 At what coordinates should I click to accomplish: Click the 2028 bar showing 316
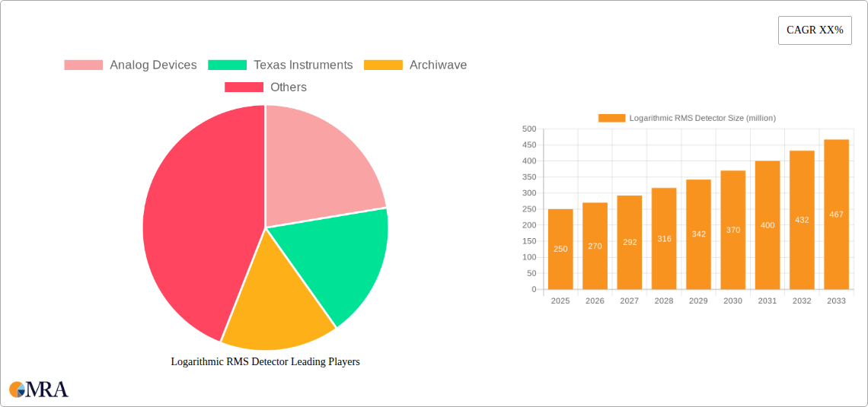pos(664,238)
